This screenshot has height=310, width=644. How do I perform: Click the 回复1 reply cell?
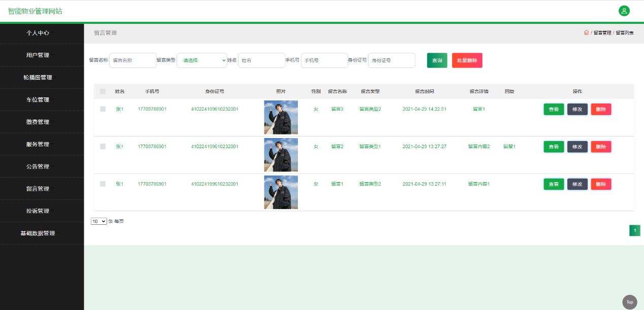(510, 147)
